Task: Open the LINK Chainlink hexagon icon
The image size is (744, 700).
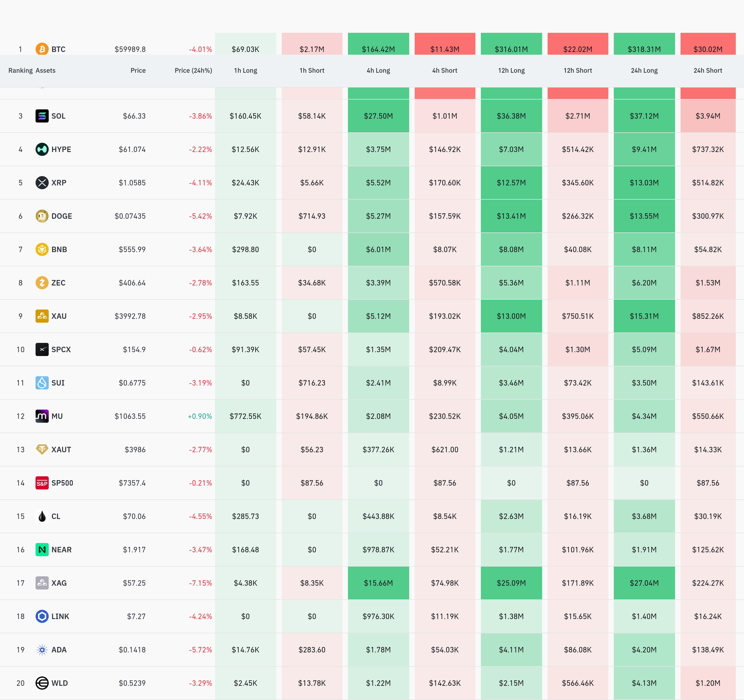Action: [42, 616]
